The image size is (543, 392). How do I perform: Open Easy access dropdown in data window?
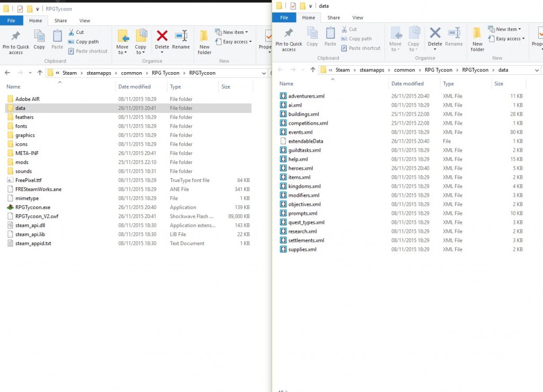tap(506, 39)
